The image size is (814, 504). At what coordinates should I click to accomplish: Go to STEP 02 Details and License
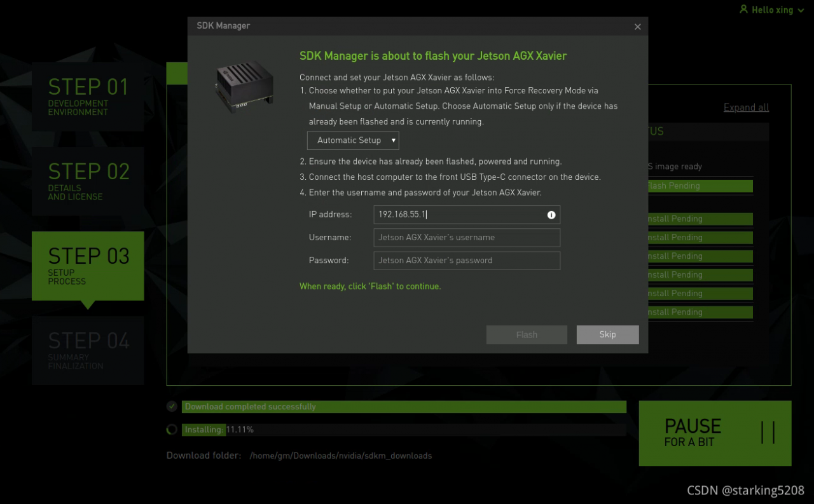pyautogui.click(x=88, y=181)
